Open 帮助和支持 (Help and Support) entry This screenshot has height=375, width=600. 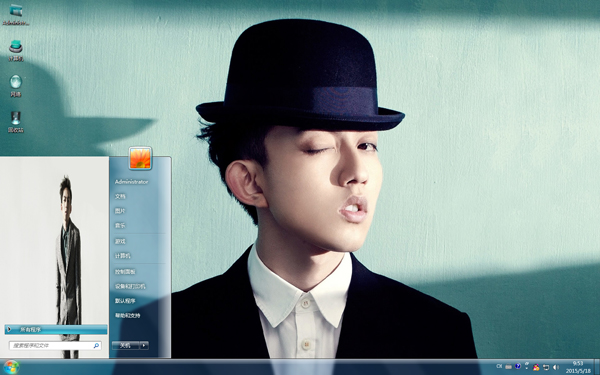coord(128,315)
